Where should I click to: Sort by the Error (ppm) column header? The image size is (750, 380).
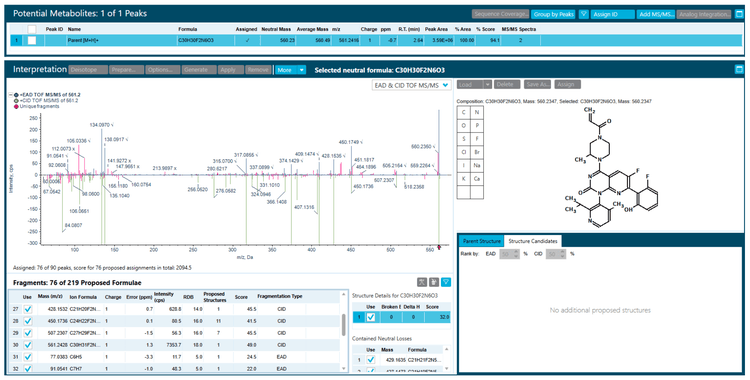click(139, 296)
